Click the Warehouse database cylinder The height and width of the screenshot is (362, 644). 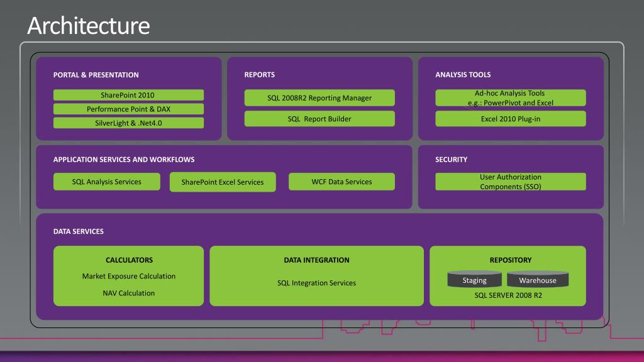coord(538,279)
